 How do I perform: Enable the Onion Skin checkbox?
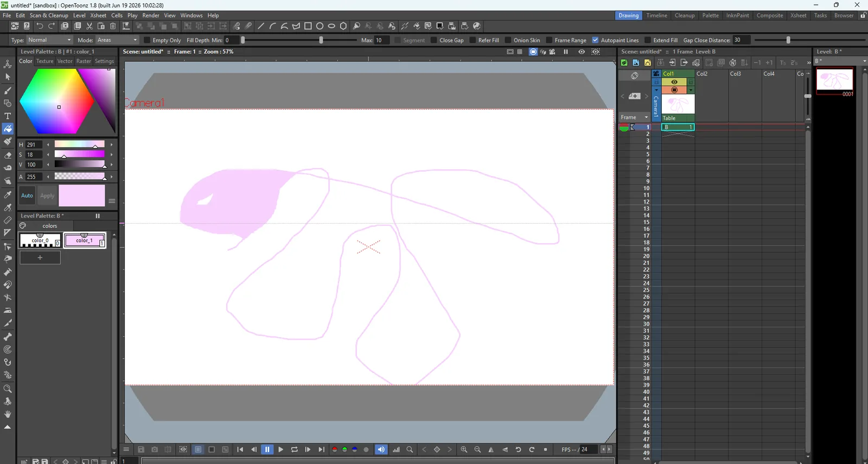click(508, 40)
